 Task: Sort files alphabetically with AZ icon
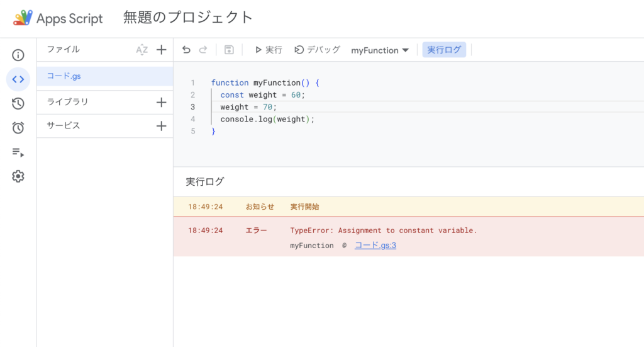(142, 50)
